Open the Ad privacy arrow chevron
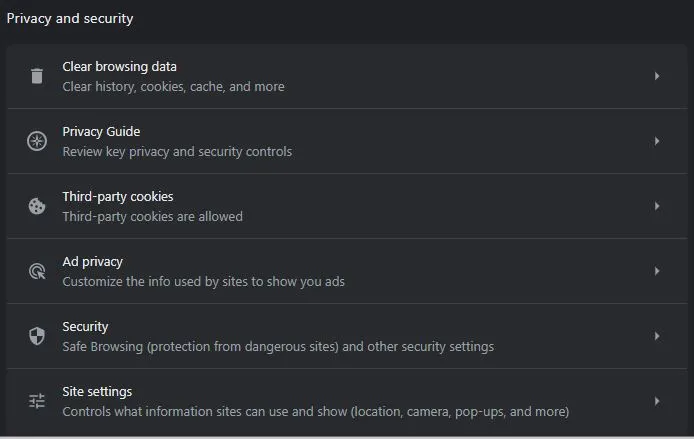 coord(657,271)
